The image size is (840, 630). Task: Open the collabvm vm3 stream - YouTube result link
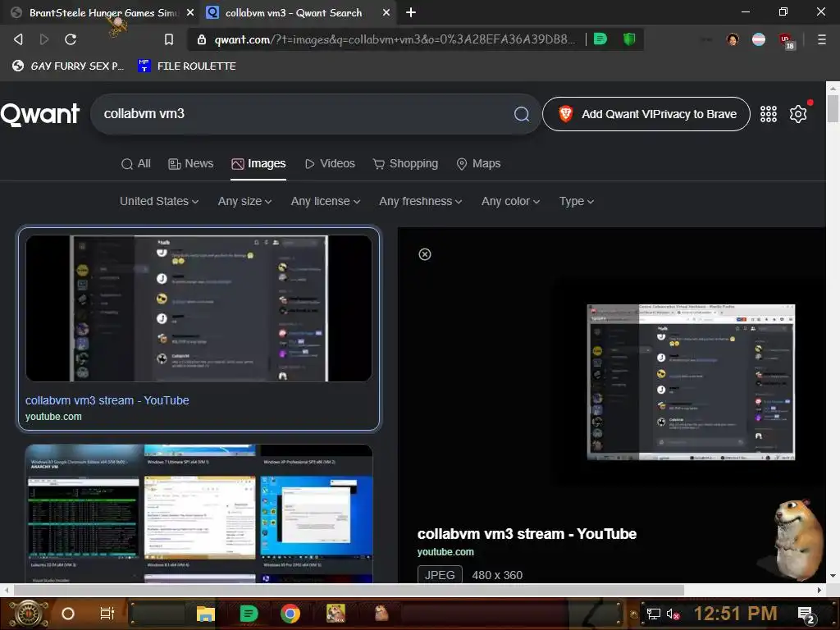(107, 400)
